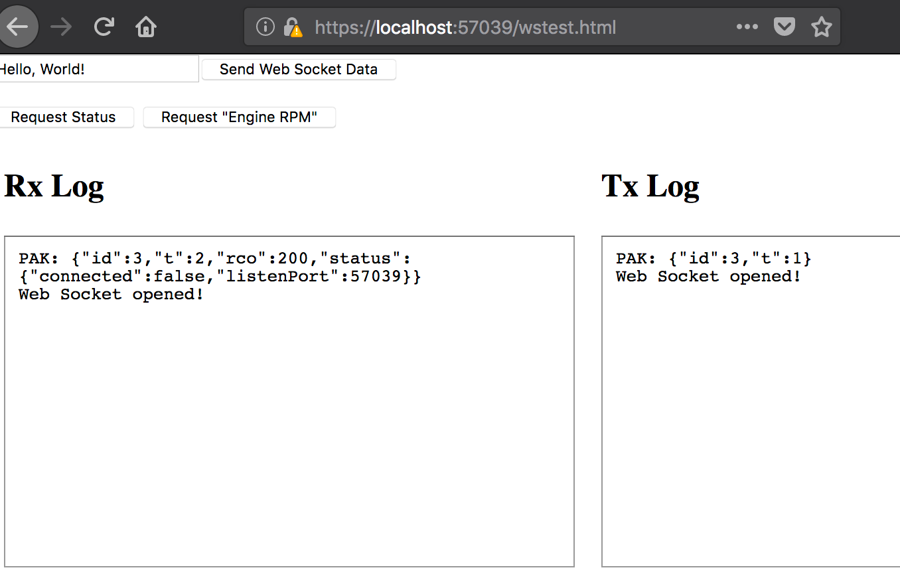Send Web Socket Data

pos(299,69)
